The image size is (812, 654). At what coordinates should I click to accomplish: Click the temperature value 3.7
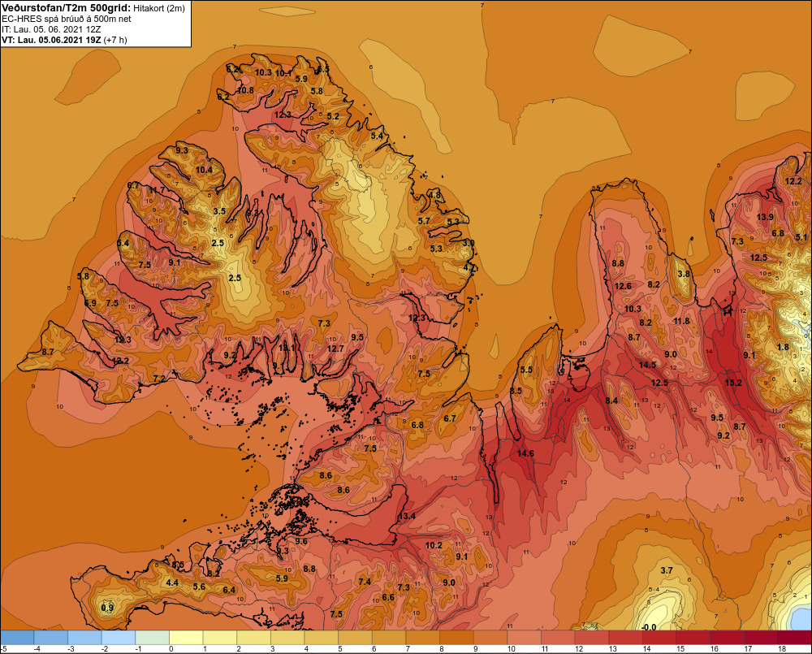coord(667,570)
